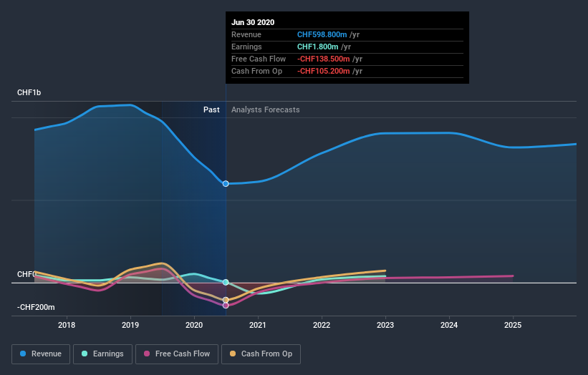Click the 2020 x-axis label

(x=194, y=325)
